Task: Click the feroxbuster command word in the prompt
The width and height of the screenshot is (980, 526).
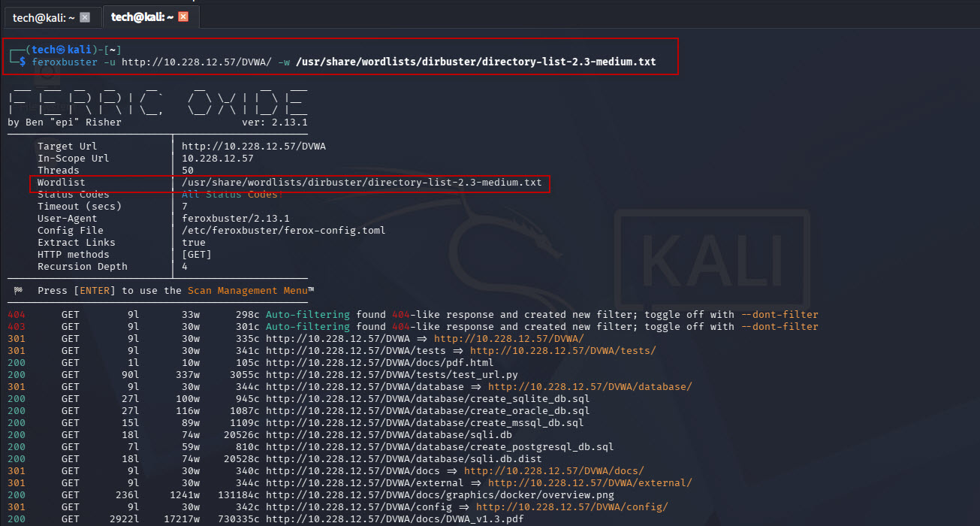Action: 65,62
